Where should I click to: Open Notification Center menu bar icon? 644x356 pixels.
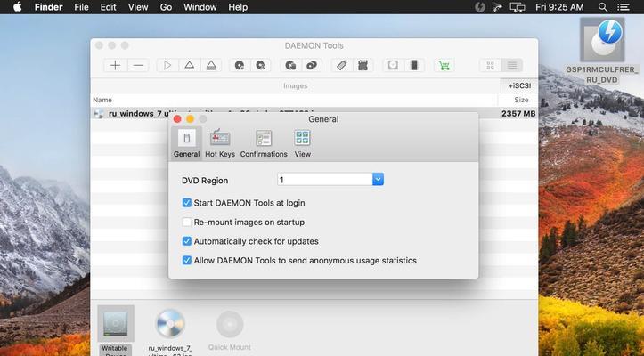624,7
